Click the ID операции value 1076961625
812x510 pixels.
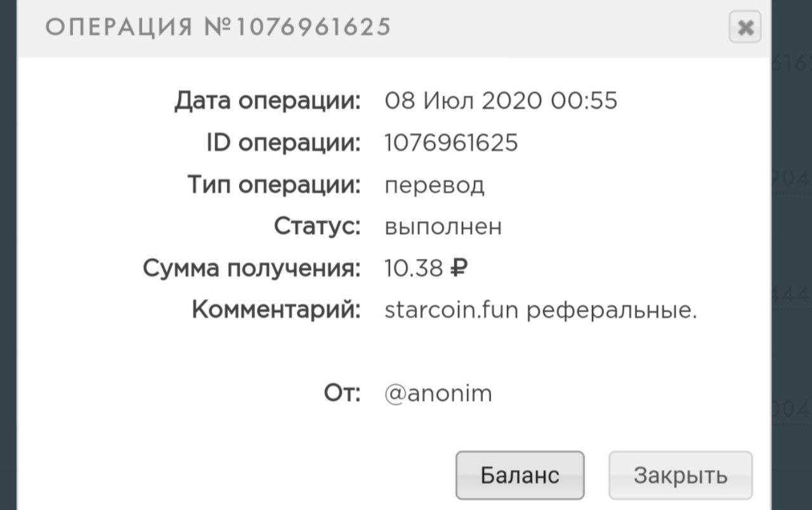[451, 143]
